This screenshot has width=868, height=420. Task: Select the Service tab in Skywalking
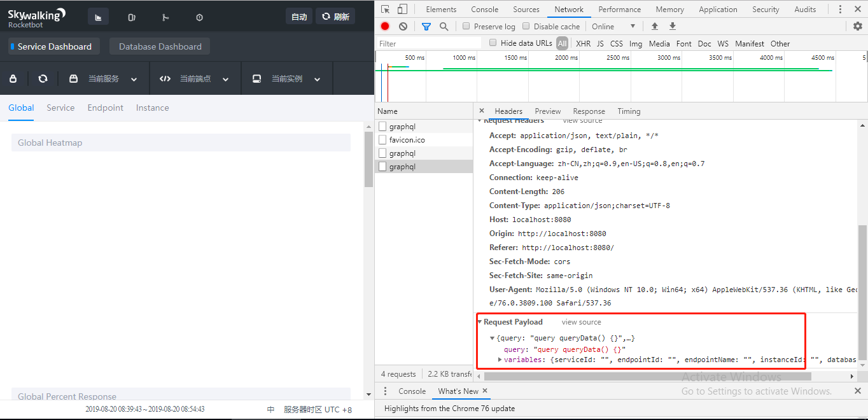click(x=60, y=108)
